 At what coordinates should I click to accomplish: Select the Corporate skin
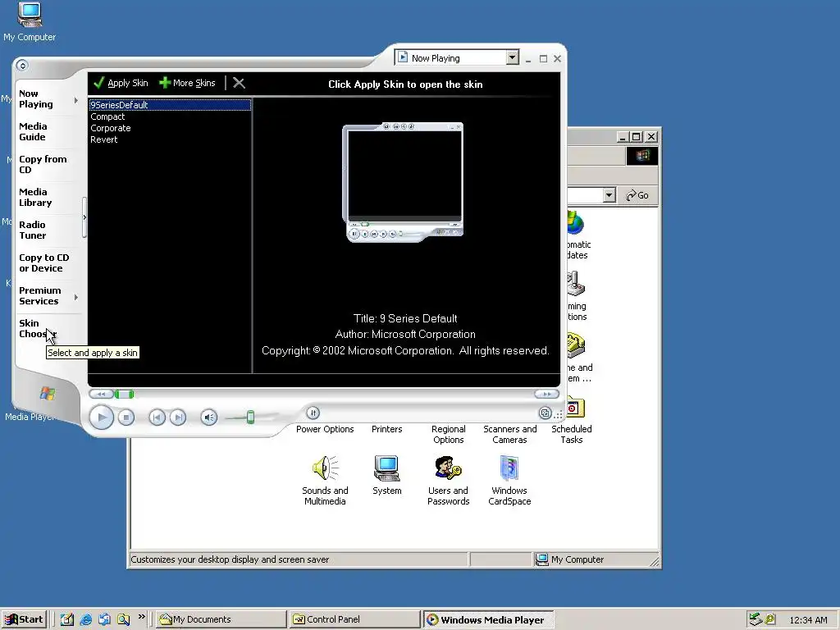(x=111, y=128)
